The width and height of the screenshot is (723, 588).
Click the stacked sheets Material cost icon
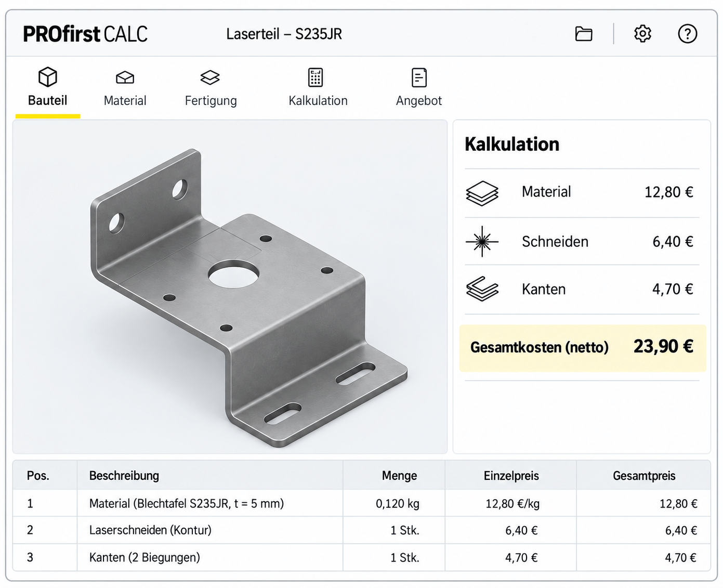coord(482,193)
